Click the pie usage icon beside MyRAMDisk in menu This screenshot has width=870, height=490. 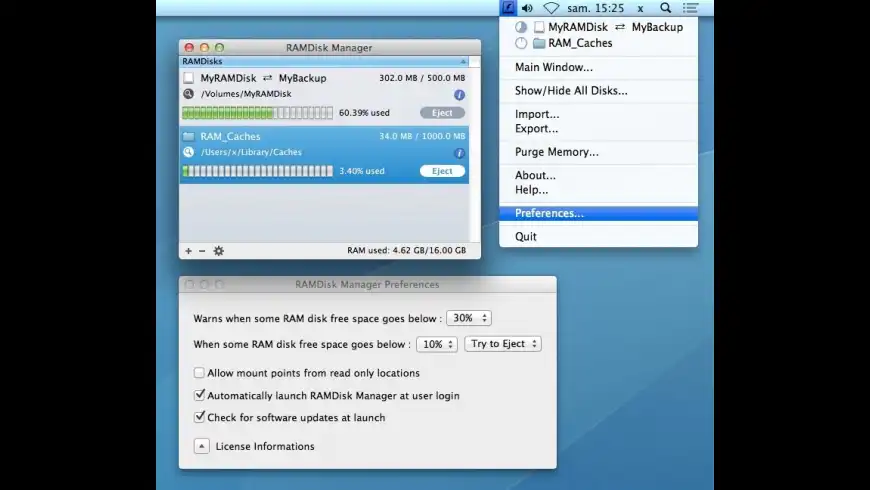520,27
